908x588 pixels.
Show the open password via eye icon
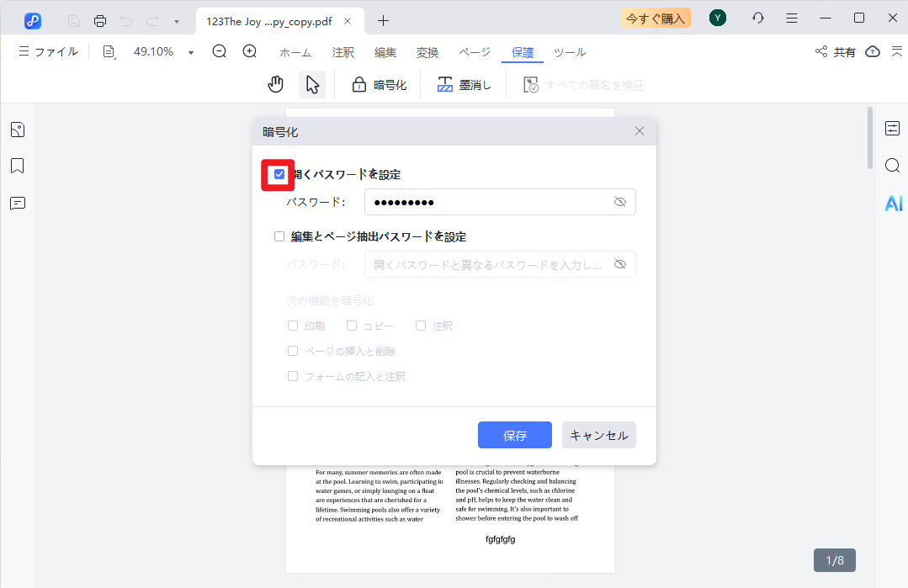[620, 202]
